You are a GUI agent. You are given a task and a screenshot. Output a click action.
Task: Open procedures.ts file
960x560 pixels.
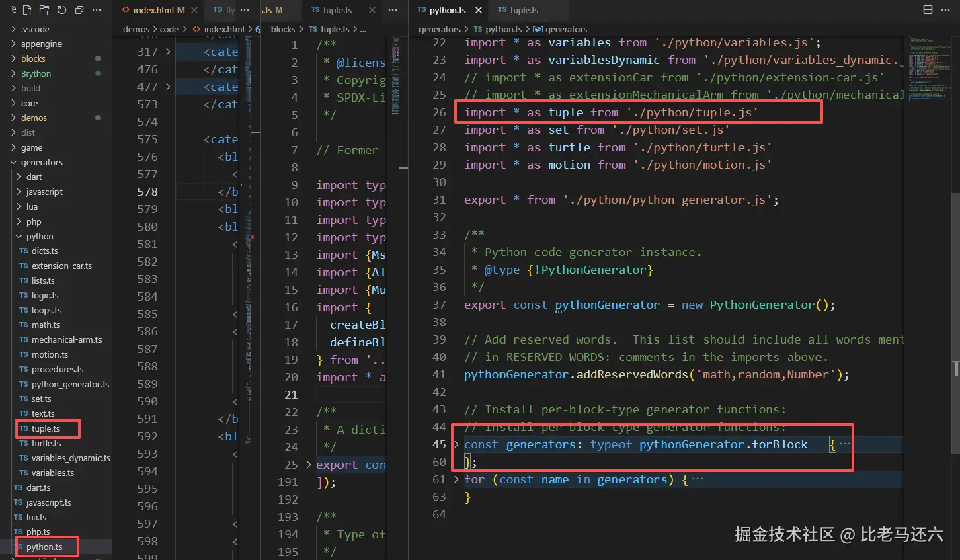point(57,369)
